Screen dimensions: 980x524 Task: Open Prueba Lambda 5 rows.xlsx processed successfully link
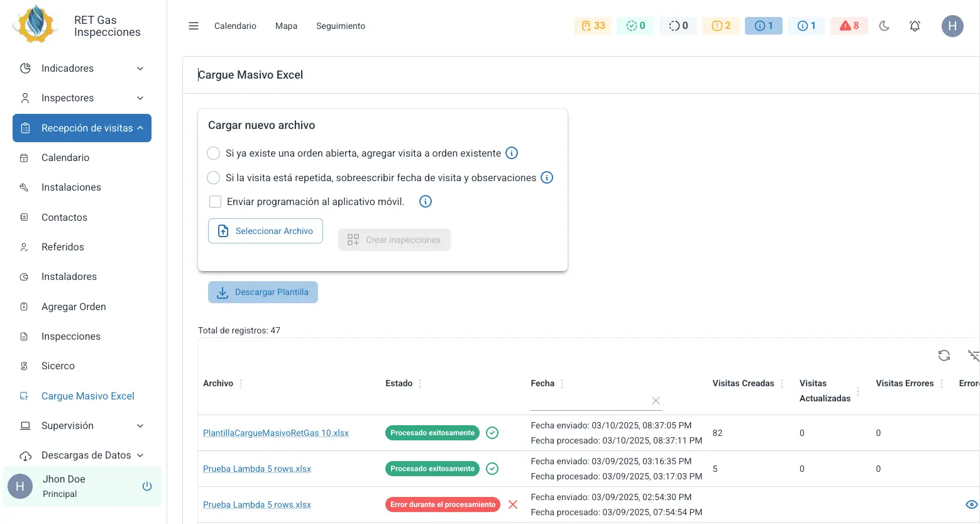257,469
